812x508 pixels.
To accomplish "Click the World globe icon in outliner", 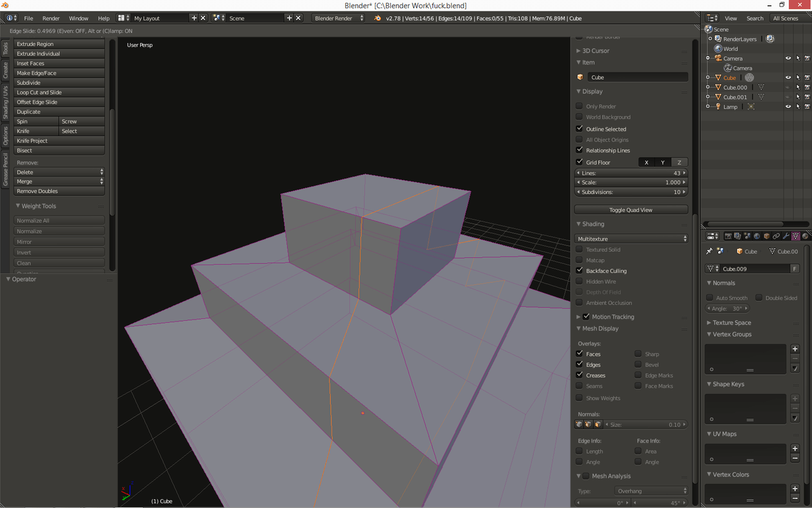I will pos(718,49).
